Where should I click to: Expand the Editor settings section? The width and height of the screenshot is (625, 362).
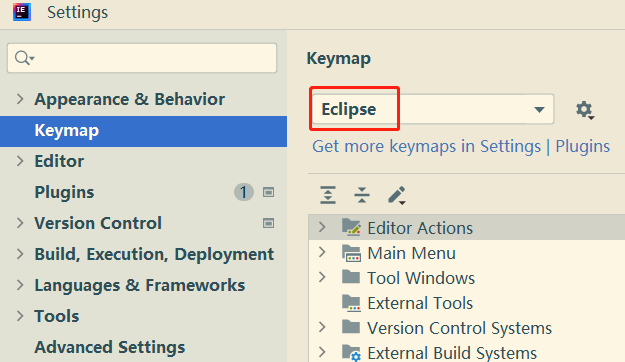click(20, 161)
